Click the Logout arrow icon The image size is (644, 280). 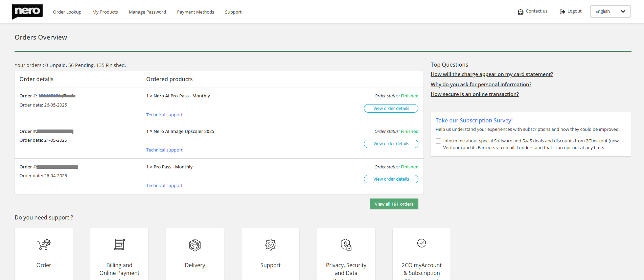(562, 12)
